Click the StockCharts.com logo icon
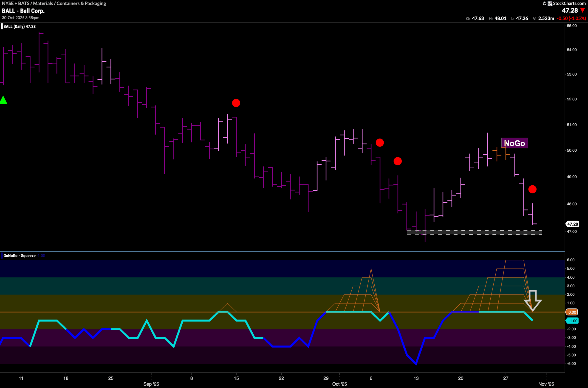Screen dimensions: 588x388 coord(550,3)
